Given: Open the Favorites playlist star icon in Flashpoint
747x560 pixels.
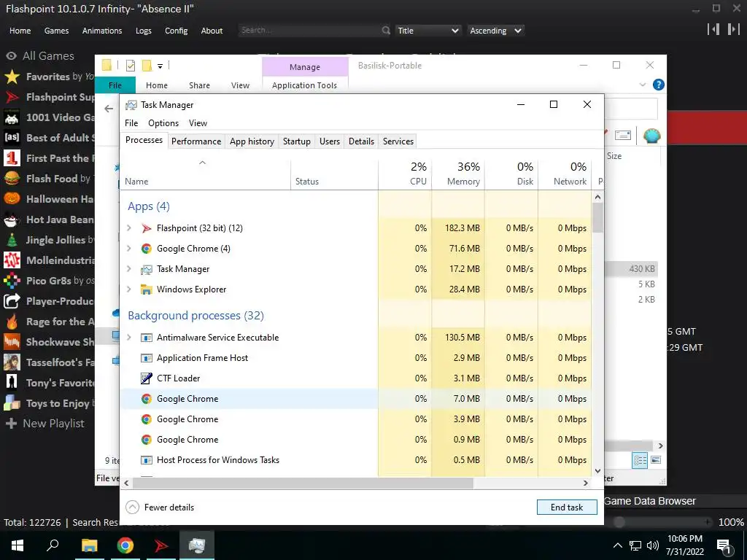Looking at the screenshot, I should coord(12,77).
